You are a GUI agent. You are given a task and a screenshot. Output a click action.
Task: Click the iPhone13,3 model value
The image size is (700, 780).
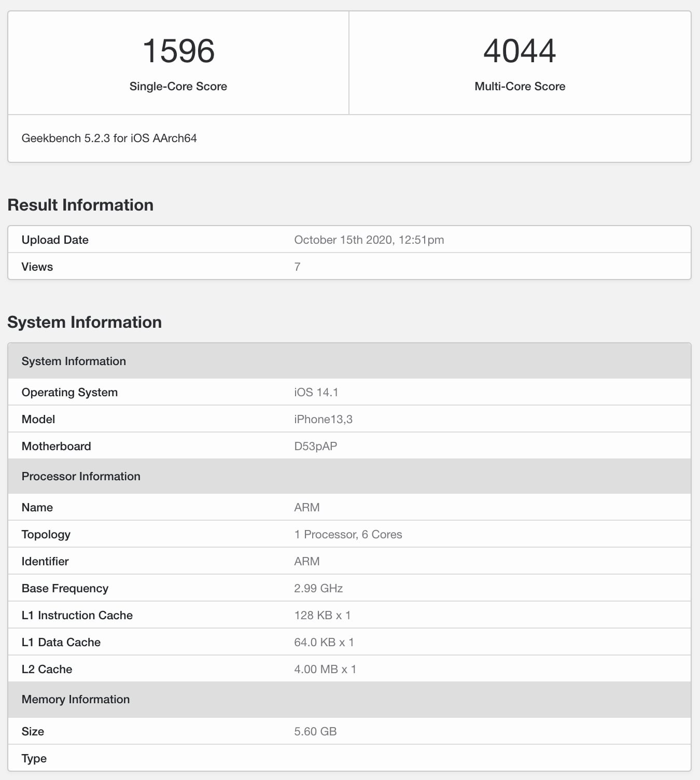323,419
